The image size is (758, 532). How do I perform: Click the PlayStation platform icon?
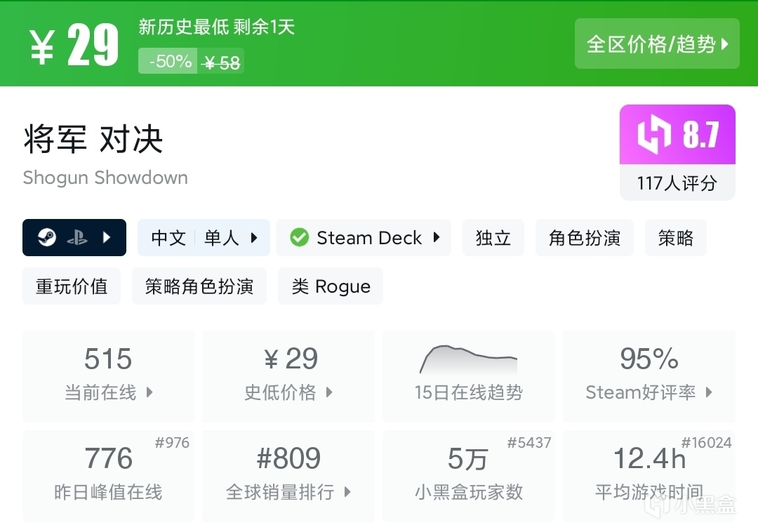[77, 238]
